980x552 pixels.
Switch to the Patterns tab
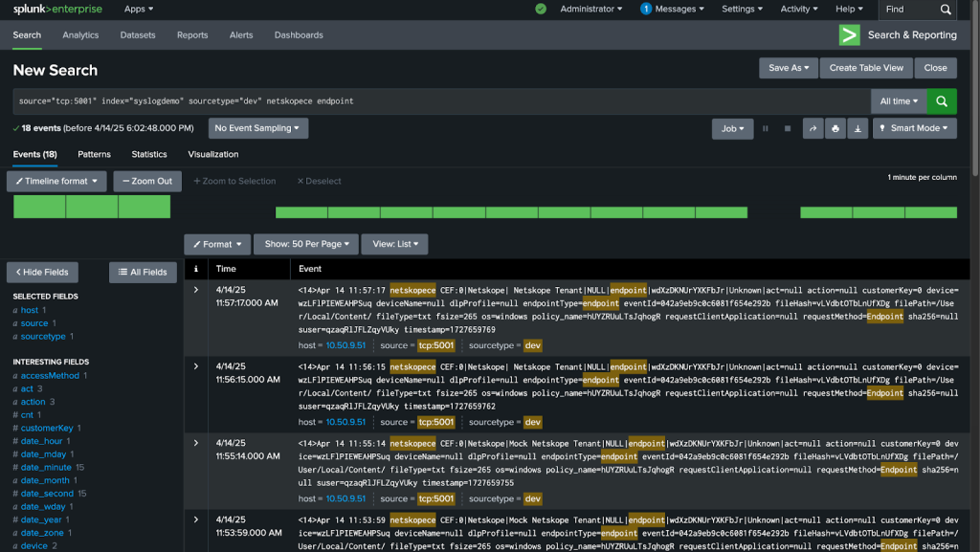94,154
